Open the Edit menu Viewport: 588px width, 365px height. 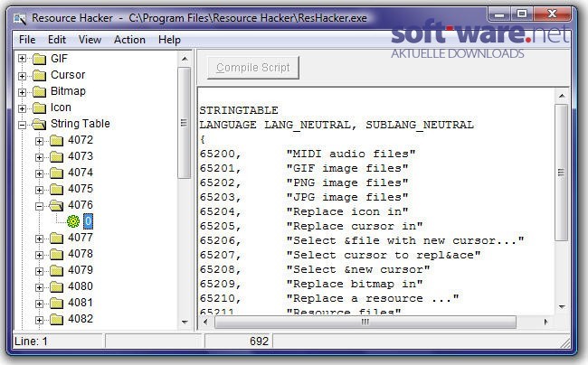pos(57,40)
